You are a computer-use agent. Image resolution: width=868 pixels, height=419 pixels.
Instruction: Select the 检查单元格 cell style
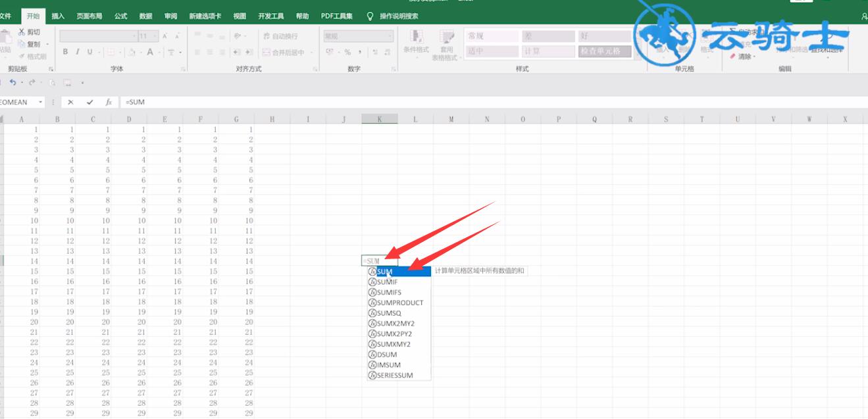[605, 51]
